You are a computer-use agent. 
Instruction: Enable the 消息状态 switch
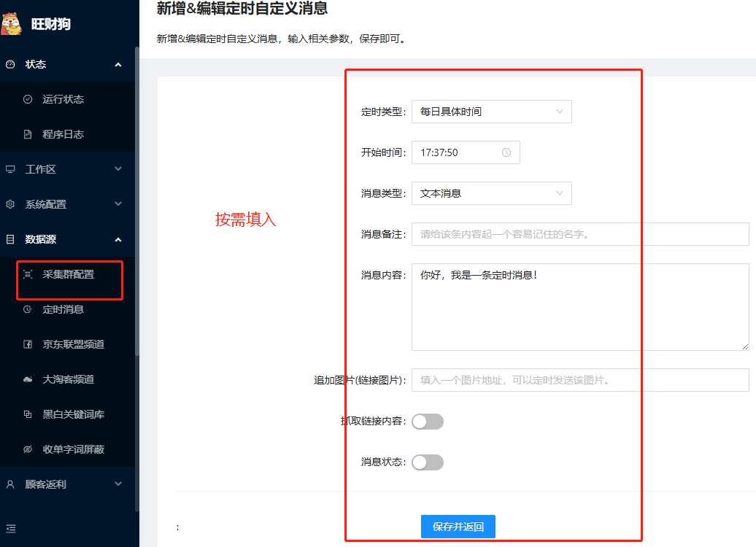click(x=428, y=462)
